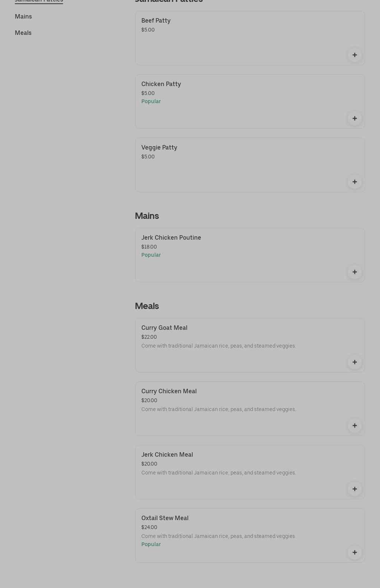The height and width of the screenshot is (588, 380).
Task: Open the Jamaican Patties sidebar link
Action: [39, 1]
